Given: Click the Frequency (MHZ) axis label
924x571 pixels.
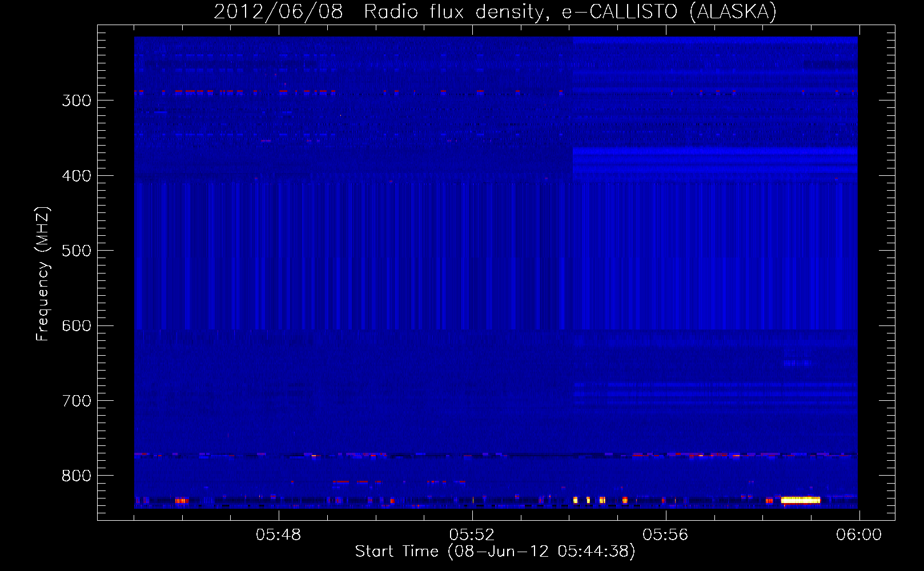Looking at the screenshot, I should [x=43, y=274].
